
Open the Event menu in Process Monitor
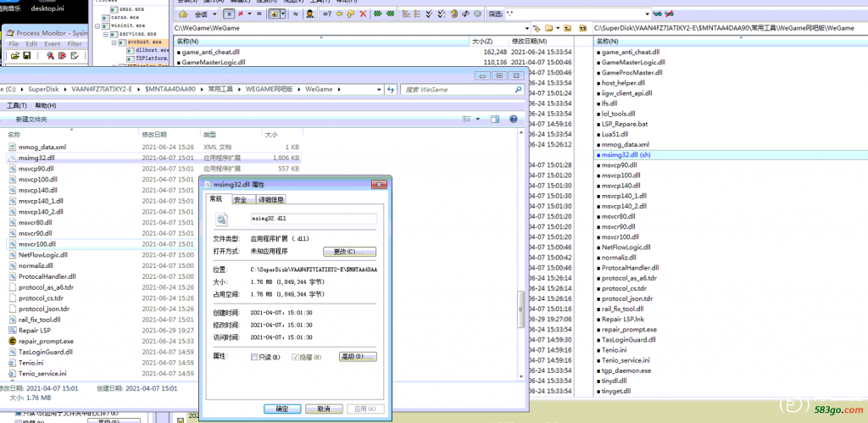pyautogui.click(x=53, y=44)
